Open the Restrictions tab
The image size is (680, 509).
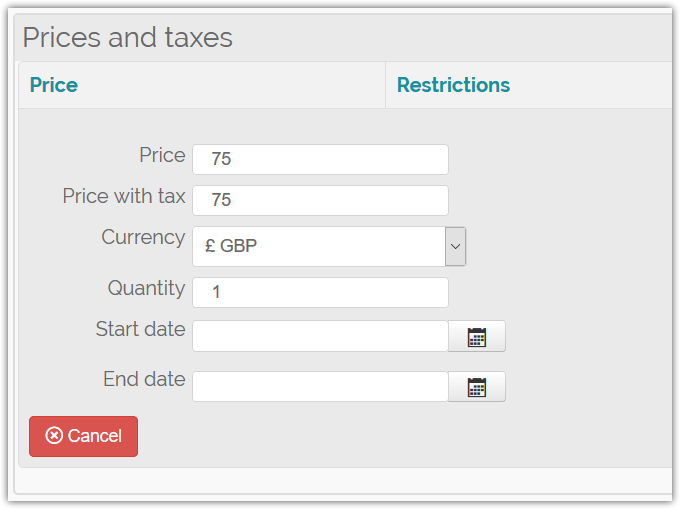click(x=453, y=85)
